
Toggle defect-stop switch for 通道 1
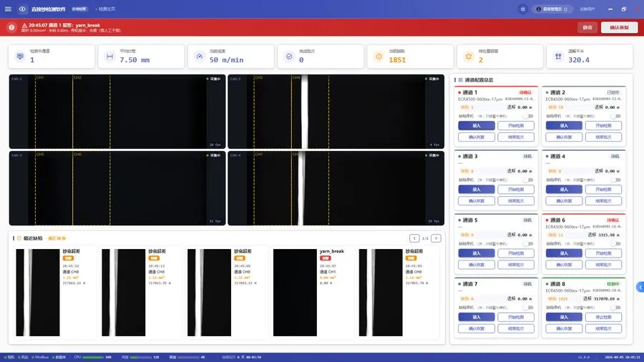click(529, 116)
